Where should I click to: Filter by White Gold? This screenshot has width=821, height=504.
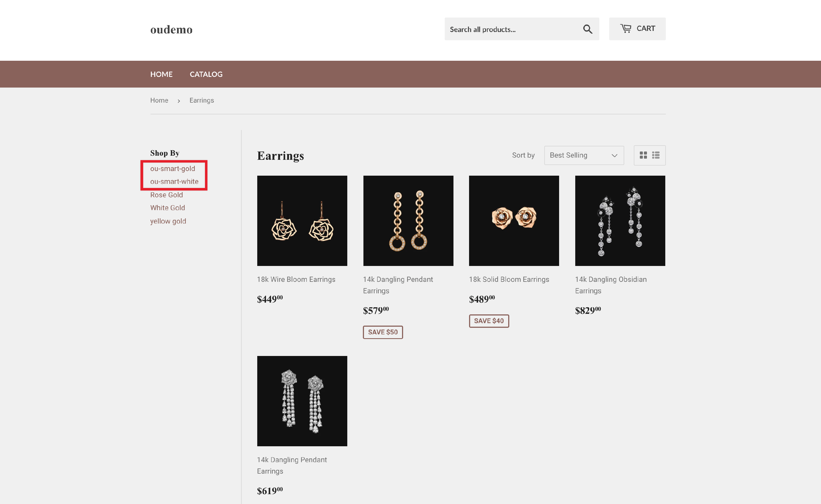click(167, 208)
